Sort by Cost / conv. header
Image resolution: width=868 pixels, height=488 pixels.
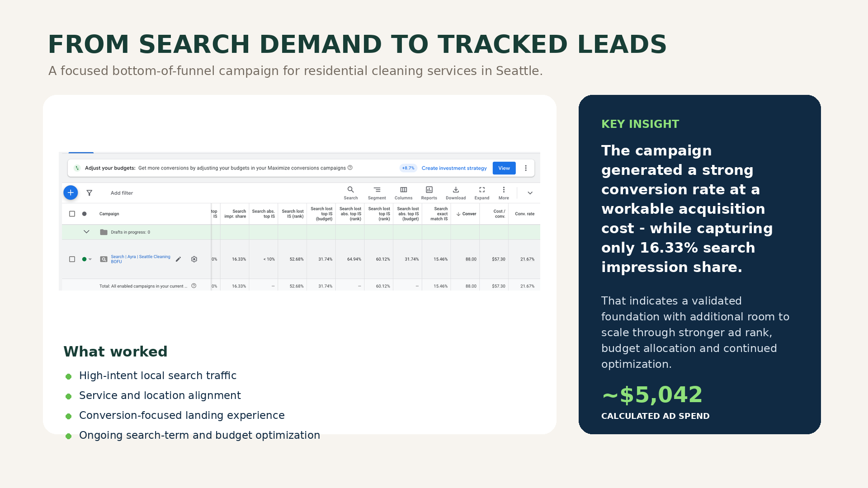[x=499, y=214]
